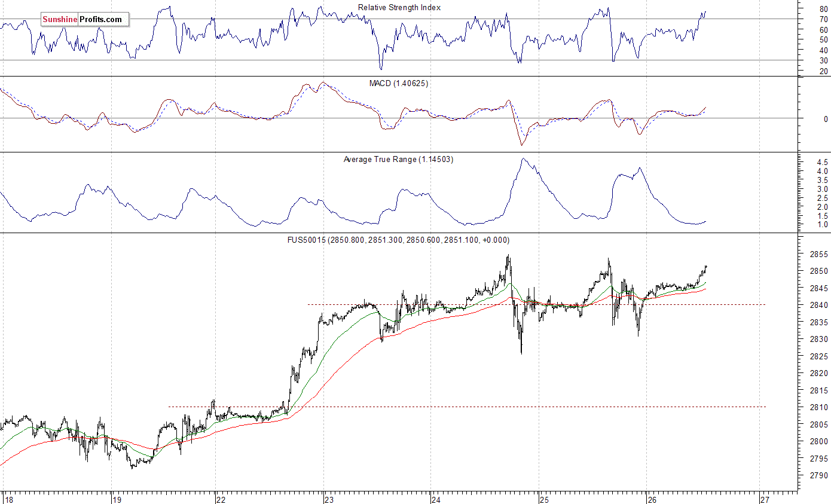Click the 2790 price axis label
This screenshot has width=831, height=504.
(x=818, y=476)
